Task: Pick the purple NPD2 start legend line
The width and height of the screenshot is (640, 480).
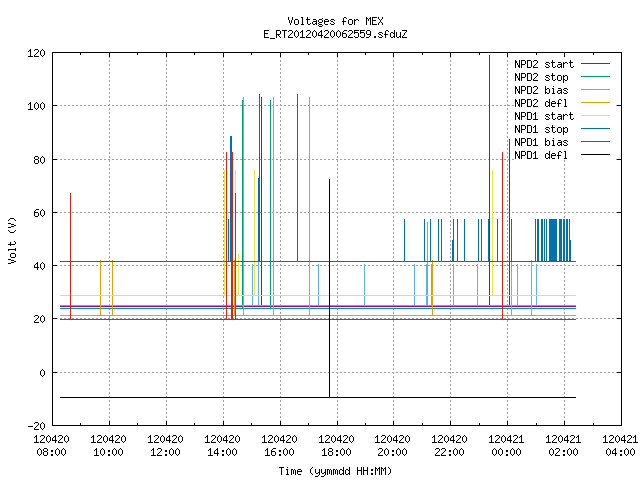Action: [x=595, y=64]
